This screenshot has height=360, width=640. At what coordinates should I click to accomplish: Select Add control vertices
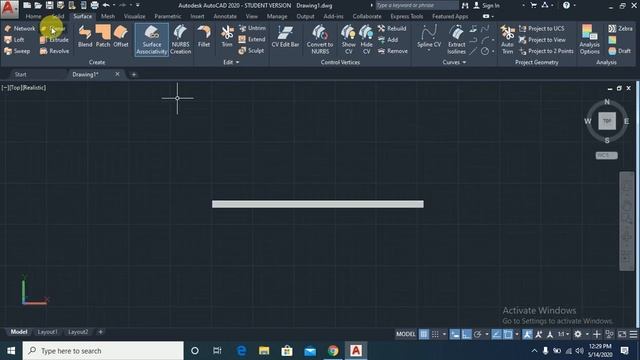tap(388, 40)
